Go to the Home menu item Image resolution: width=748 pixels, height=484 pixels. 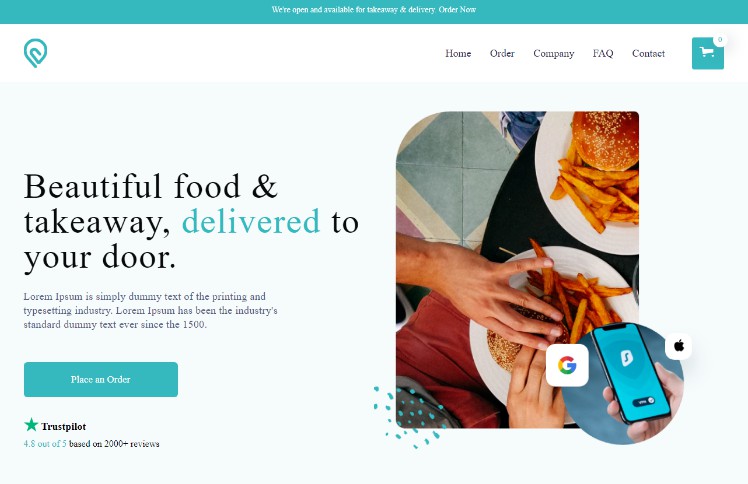[458, 53]
